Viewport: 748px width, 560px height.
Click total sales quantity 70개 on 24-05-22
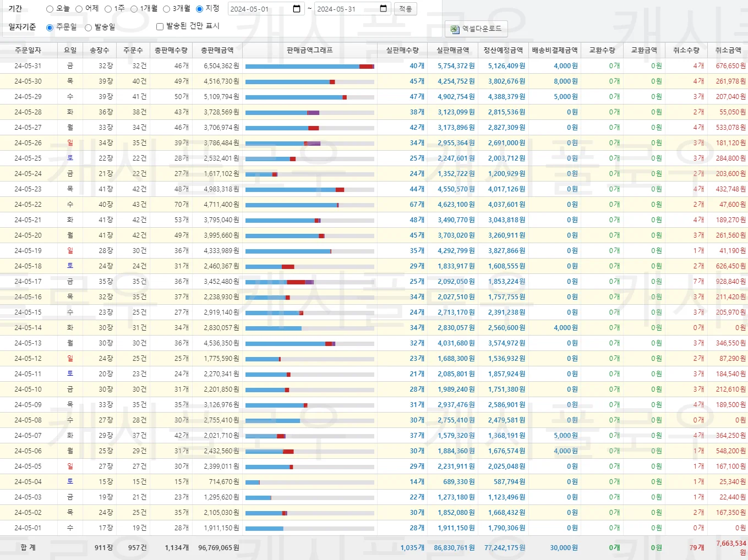(182, 205)
